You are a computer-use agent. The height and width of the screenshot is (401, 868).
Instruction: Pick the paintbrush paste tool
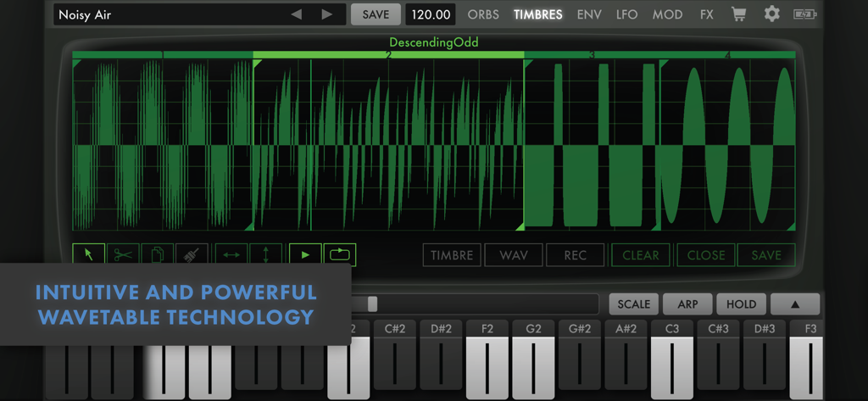pos(192,254)
